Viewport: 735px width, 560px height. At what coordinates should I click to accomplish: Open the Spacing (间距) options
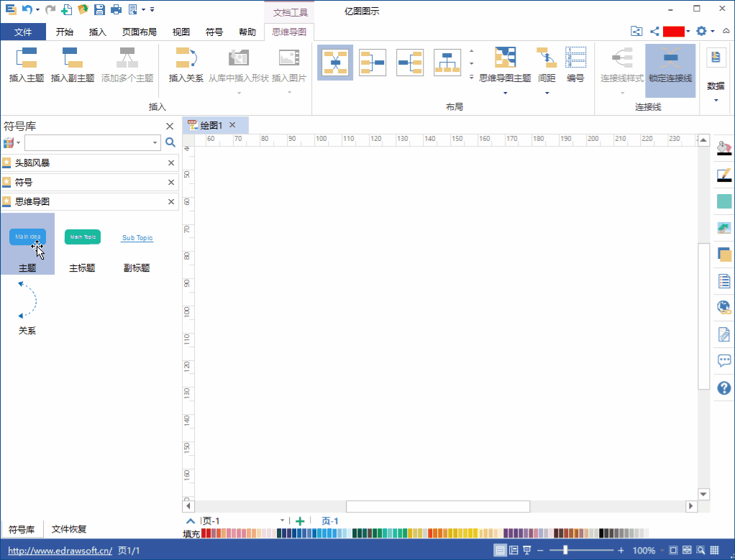pos(547,70)
